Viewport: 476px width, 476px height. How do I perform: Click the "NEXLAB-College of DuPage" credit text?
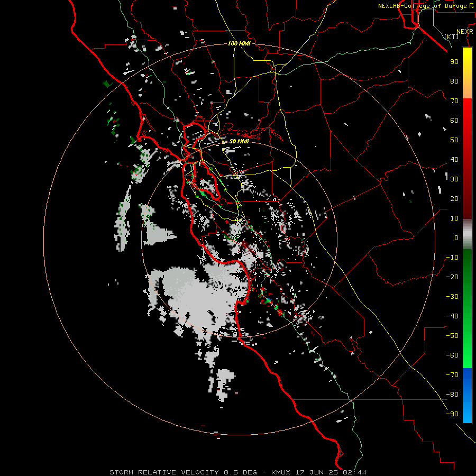point(422,6)
